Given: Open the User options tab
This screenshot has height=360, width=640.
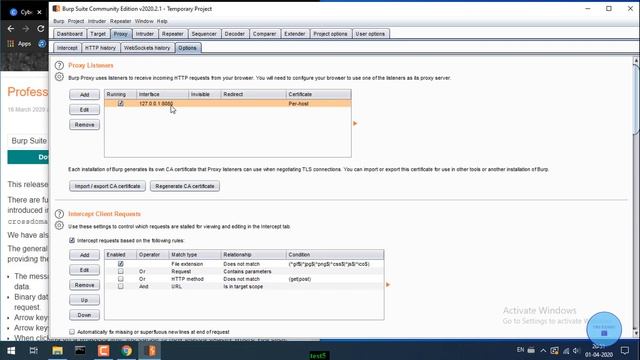Looking at the screenshot, I should coord(370,34).
